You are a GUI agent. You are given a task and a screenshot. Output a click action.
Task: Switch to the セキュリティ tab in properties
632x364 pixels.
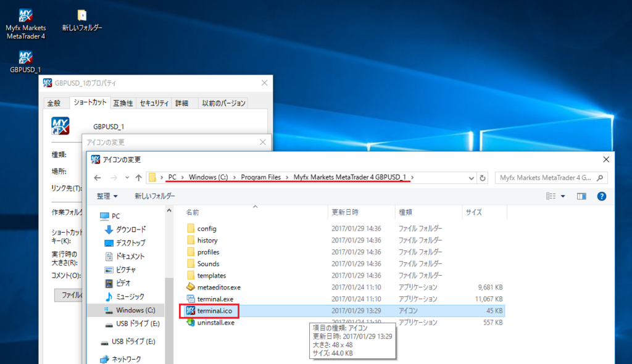click(154, 103)
